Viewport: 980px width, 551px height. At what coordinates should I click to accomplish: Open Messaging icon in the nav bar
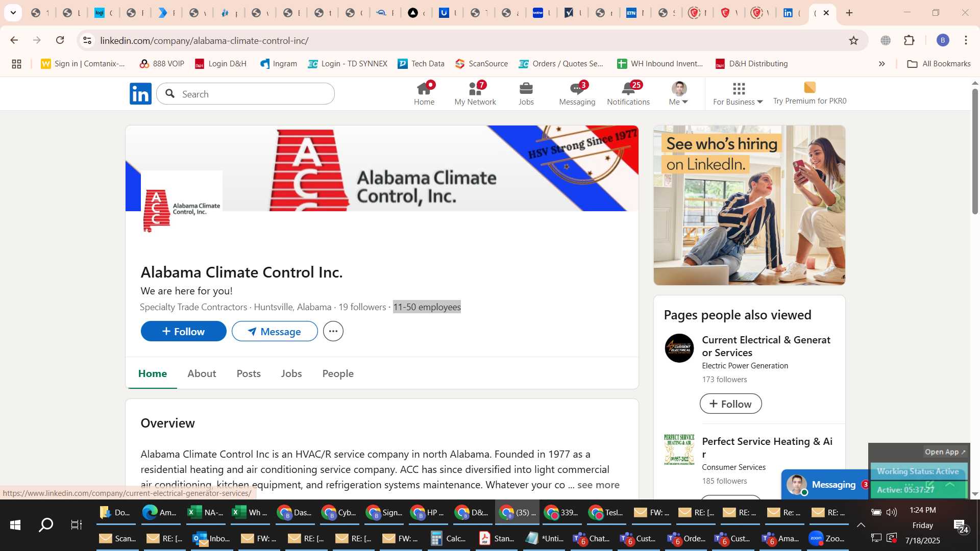577,94
